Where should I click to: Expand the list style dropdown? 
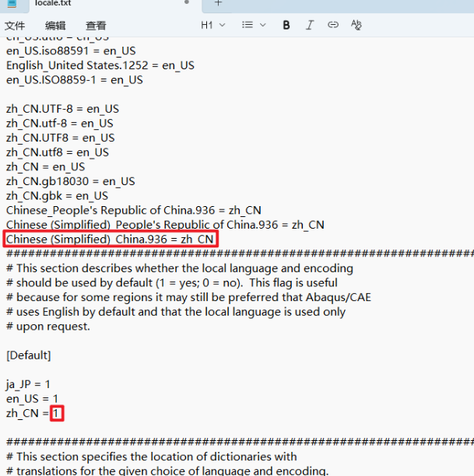coord(253,25)
